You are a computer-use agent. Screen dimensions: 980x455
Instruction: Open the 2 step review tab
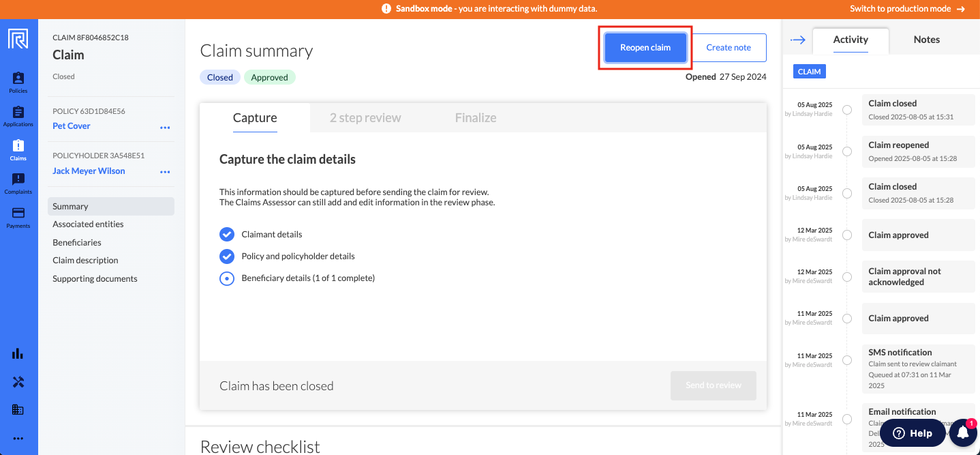pyautogui.click(x=365, y=117)
